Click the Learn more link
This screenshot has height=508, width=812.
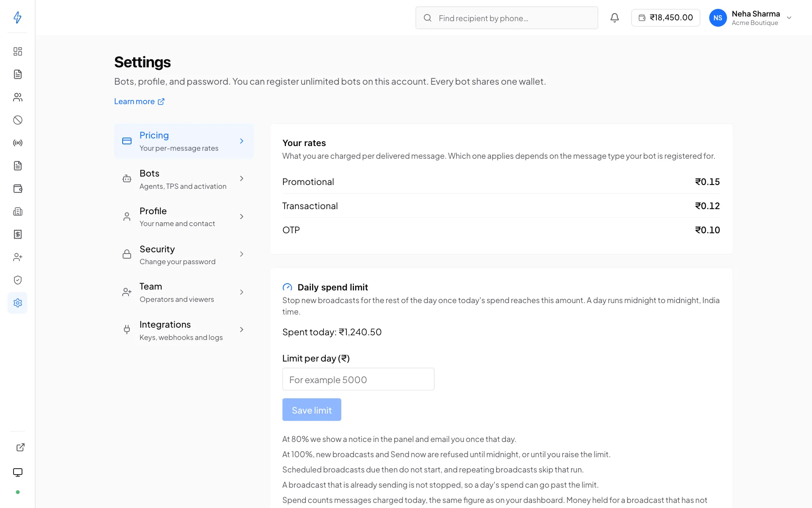[x=139, y=102]
